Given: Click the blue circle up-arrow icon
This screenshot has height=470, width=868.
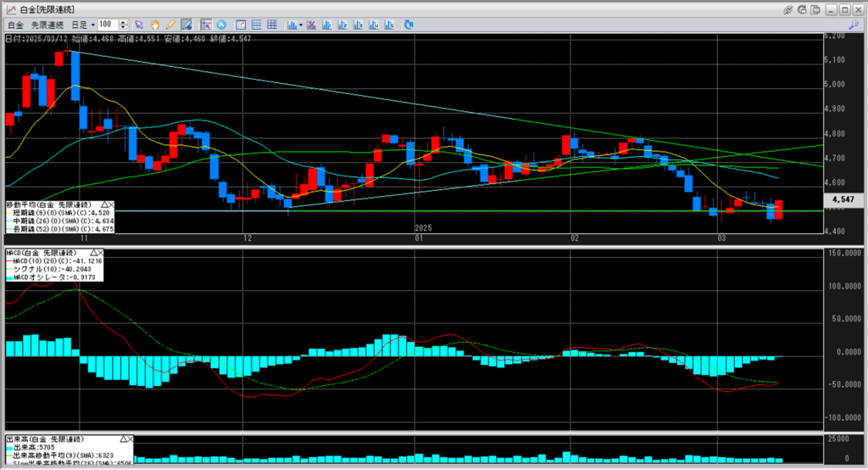Looking at the screenshot, I should click(x=222, y=25).
